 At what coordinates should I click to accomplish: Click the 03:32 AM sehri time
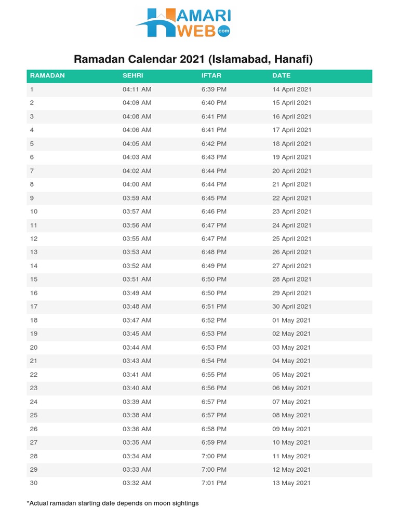tap(137, 483)
